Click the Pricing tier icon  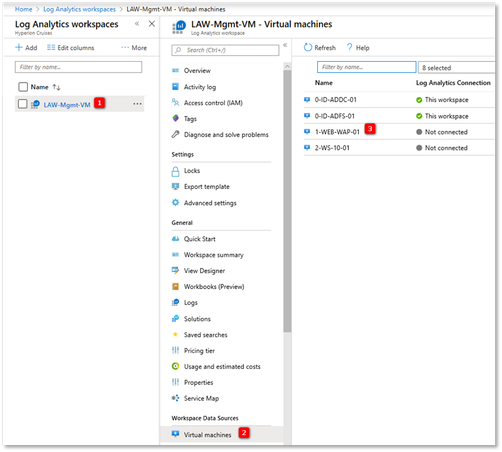click(175, 350)
